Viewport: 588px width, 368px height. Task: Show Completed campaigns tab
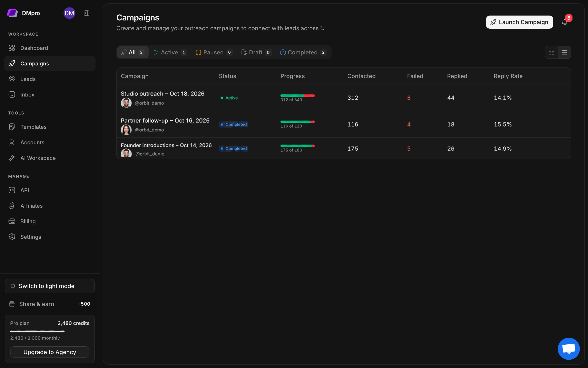click(303, 52)
